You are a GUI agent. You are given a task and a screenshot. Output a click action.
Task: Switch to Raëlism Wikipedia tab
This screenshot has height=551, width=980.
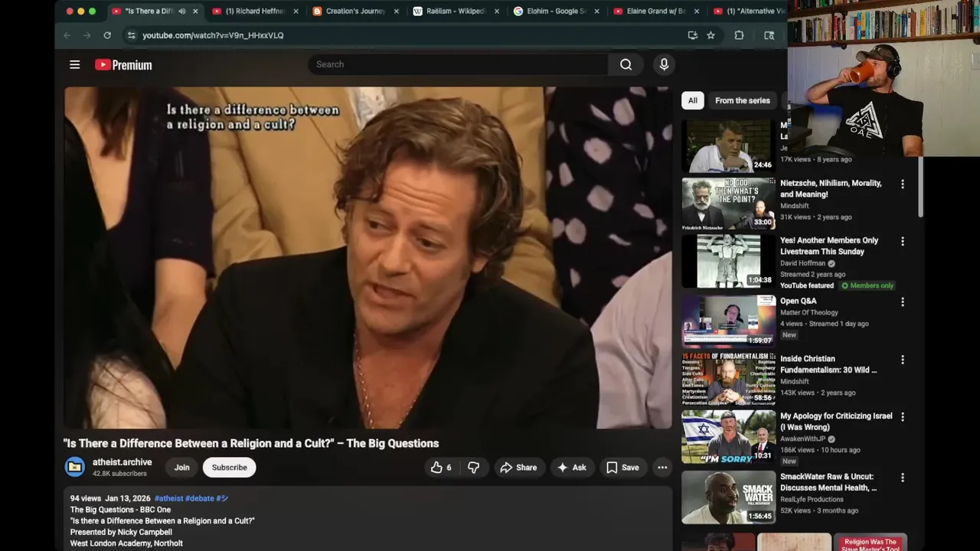(x=456, y=11)
